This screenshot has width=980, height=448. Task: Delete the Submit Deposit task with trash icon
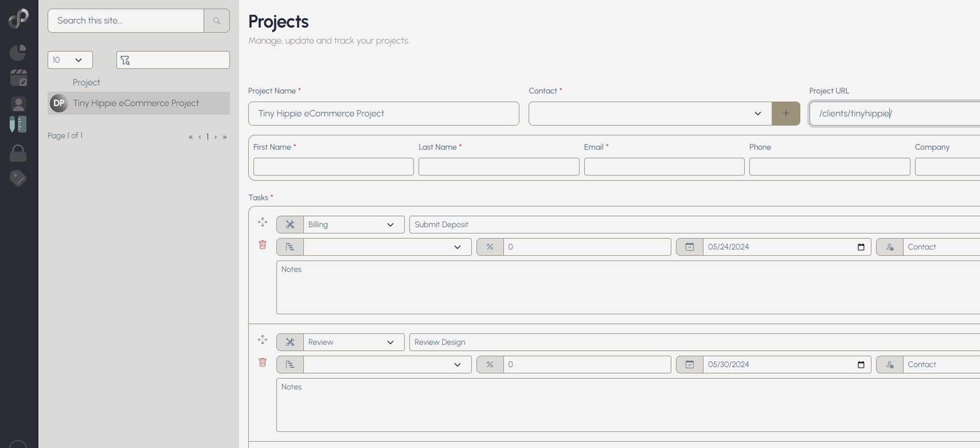(x=263, y=245)
